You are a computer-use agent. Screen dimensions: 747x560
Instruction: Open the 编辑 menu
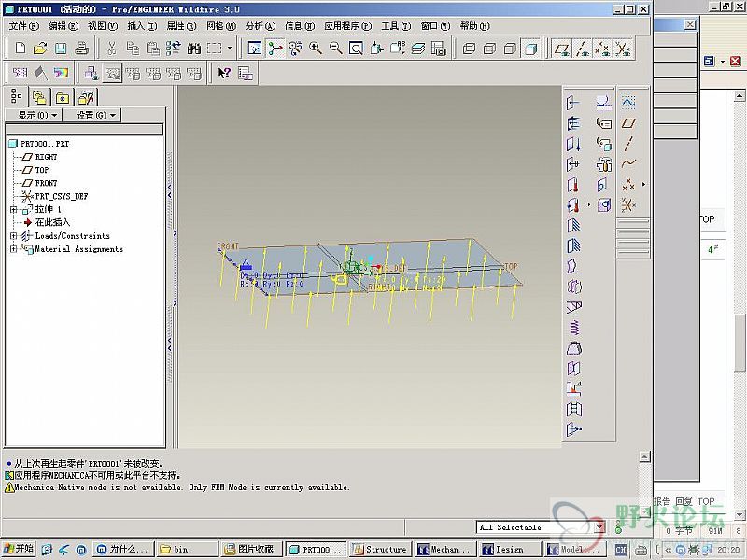(63, 26)
